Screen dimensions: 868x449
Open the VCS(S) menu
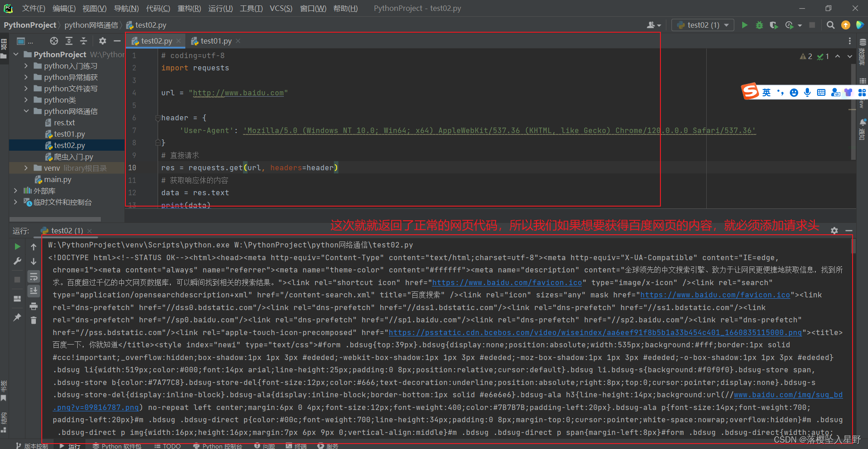coord(281,8)
